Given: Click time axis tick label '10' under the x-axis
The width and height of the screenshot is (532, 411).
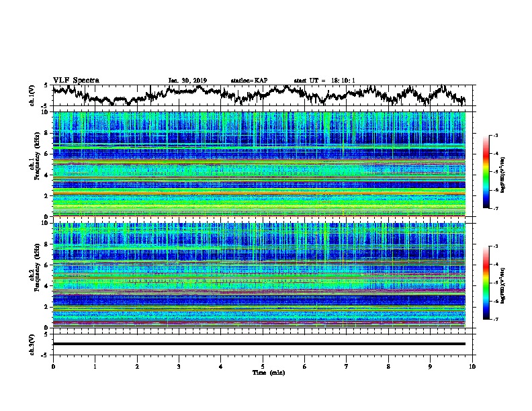Looking at the screenshot, I should coord(472,367).
